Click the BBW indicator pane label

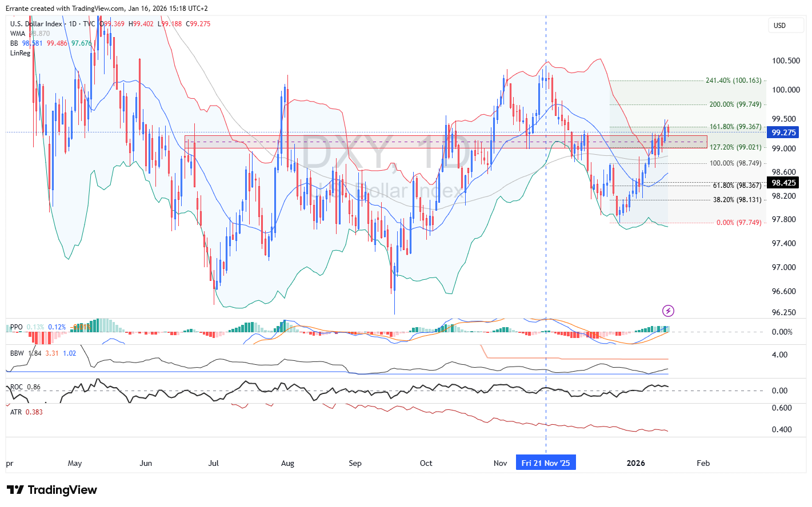tap(17, 353)
